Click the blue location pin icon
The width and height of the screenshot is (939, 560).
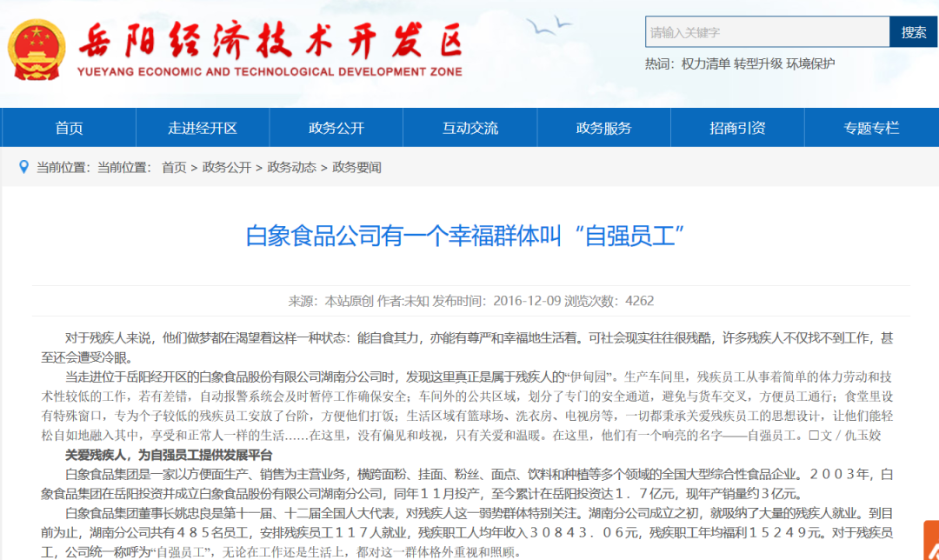coord(24,167)
